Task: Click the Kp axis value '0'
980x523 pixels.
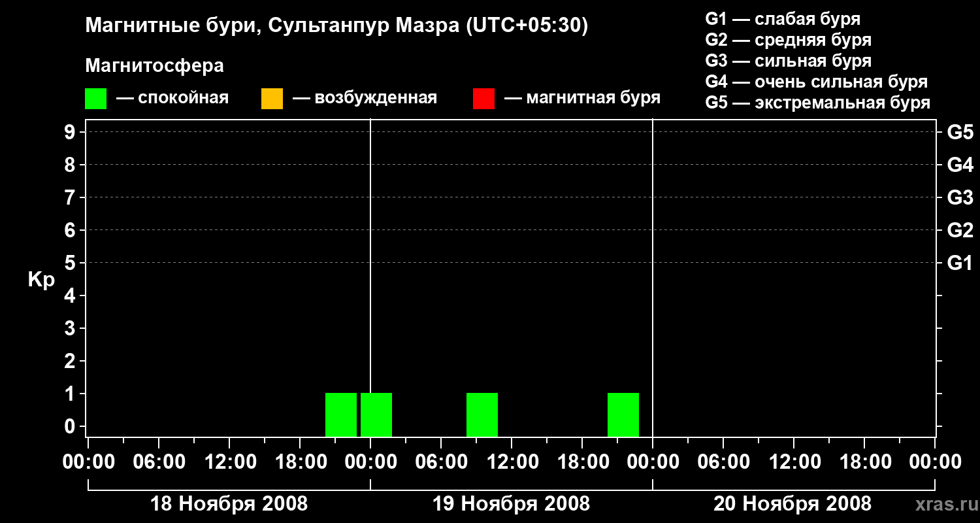Action: click(71, 426)
